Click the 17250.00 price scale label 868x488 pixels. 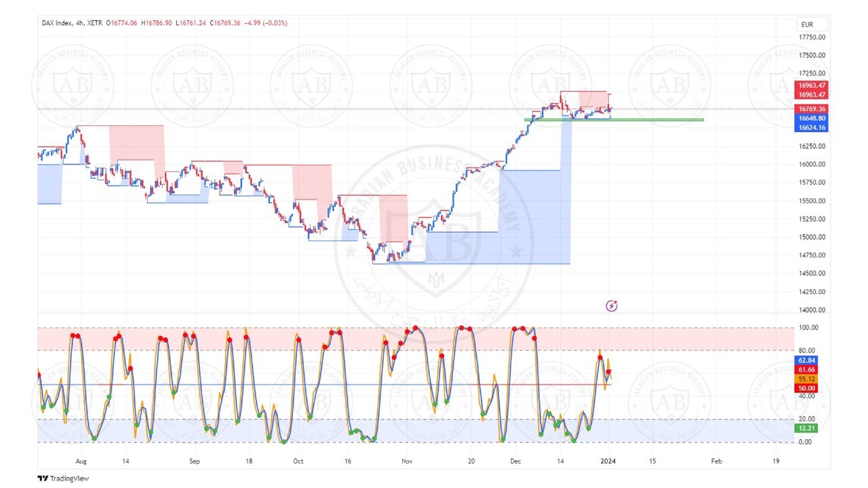coord(812,73)
